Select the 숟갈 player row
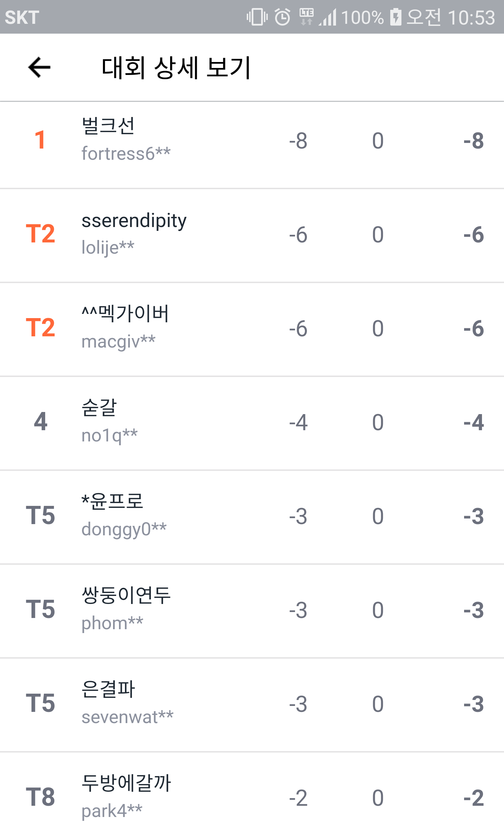This screenshot has width=504, height=838. 252,423
